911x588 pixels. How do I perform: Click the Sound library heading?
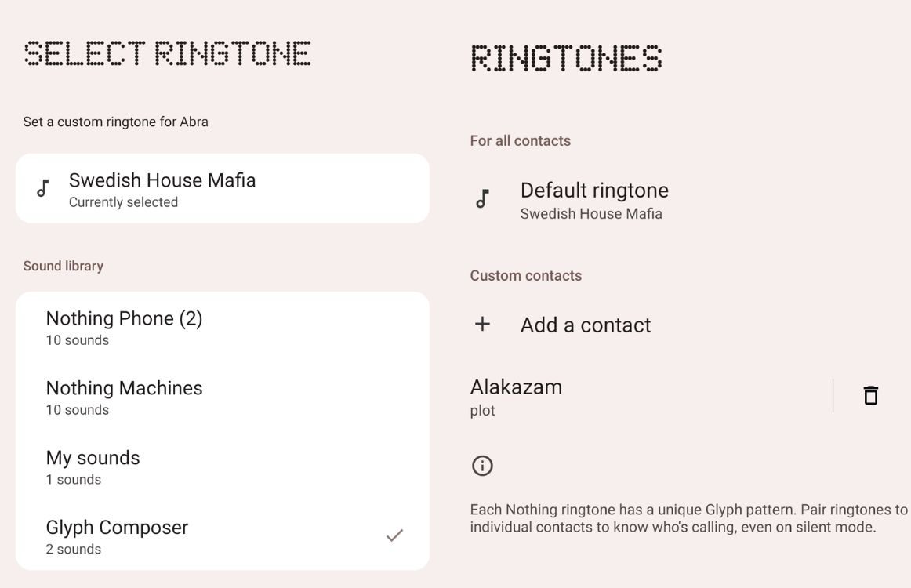[64, 266]
